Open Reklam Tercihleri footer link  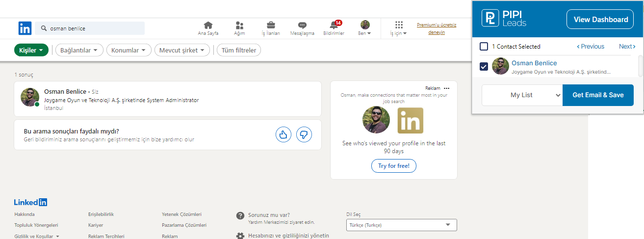click(106, 236)
